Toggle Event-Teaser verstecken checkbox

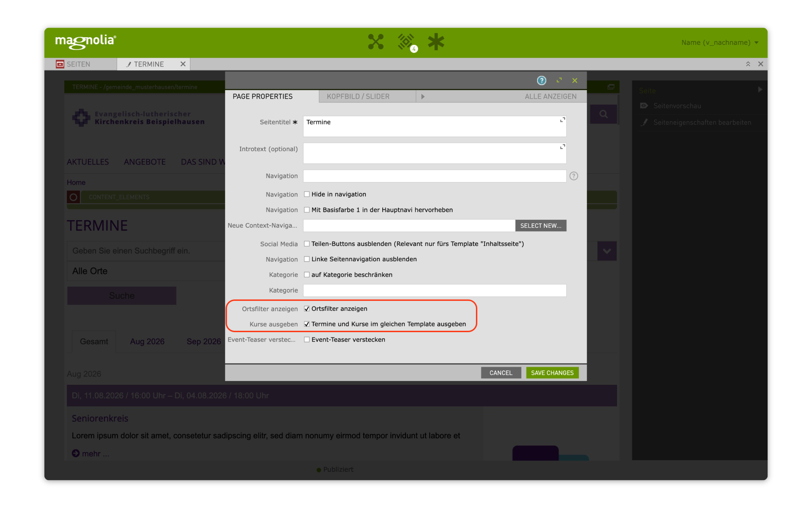(x=307, y=340)
